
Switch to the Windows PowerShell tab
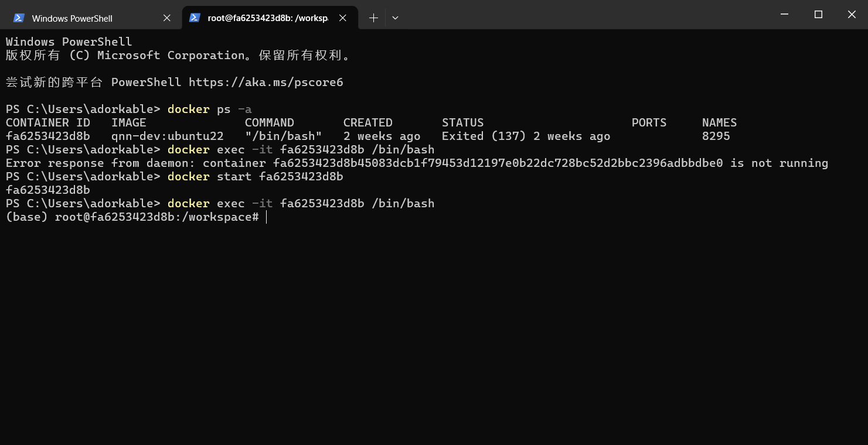91,18
